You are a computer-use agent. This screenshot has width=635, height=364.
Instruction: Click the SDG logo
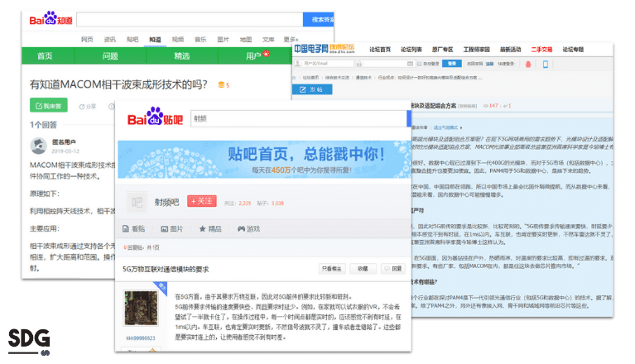(29, 342)
